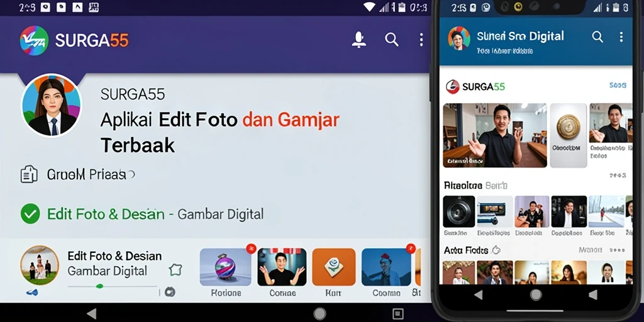Screen dimensions: 644x322
Task: Open the white-background avatar thumbnail in the phone's bottom row
Action: (607, 272)
